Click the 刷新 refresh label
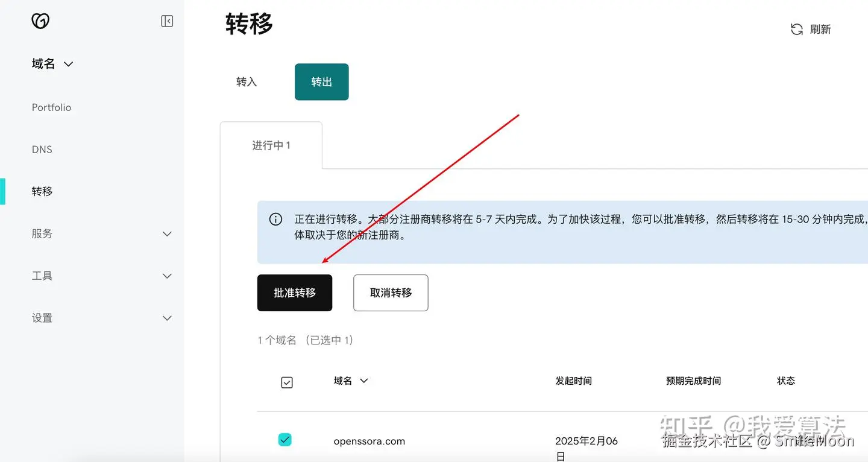Screen dimensions: 868x462 coord(820,30)
